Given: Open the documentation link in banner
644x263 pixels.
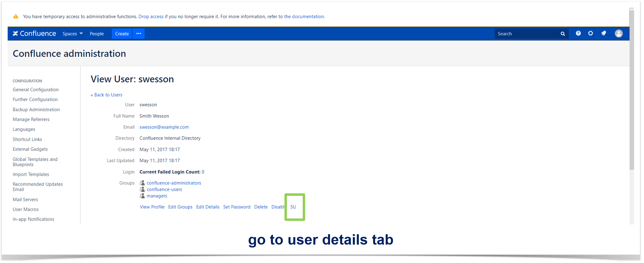Looking at the screenshot, I should coord(304,17).
